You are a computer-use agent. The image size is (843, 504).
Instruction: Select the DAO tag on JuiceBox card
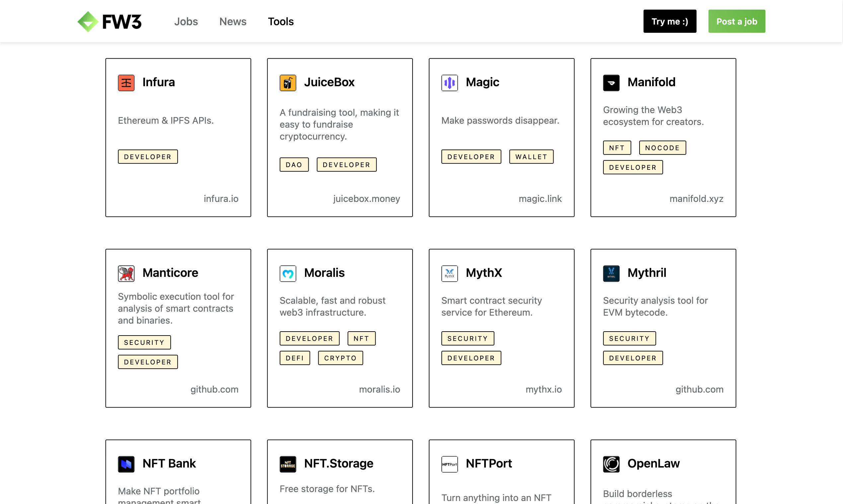click(x=294, y=164)
